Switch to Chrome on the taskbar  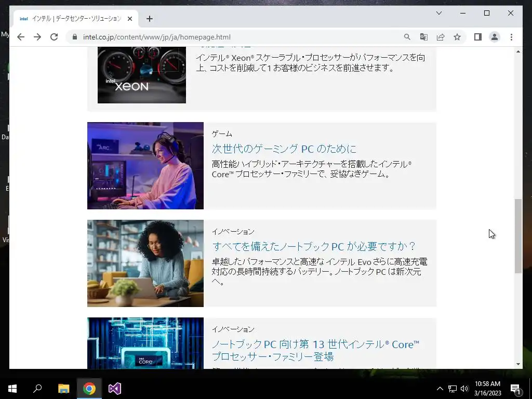click(x=89, y=389)
